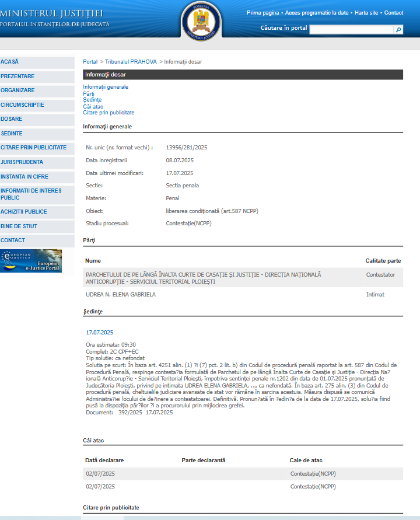Click case number 13956/281/2025
Viewport: 420px width, 520px height.
186,148
